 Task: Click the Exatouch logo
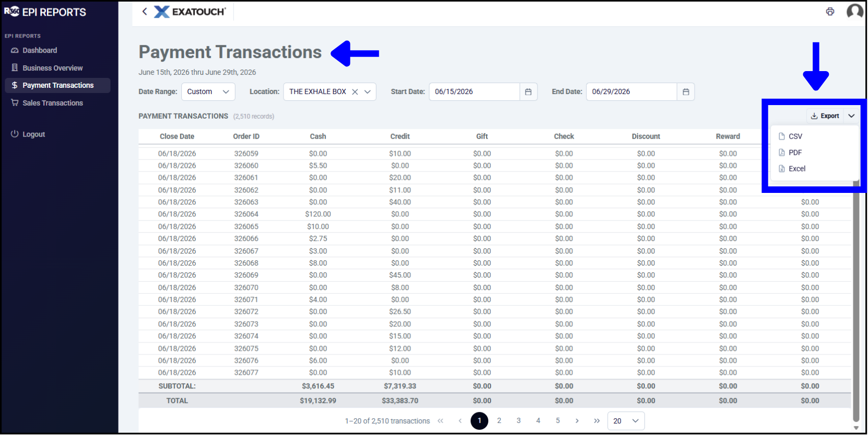[x=190, y=12]
